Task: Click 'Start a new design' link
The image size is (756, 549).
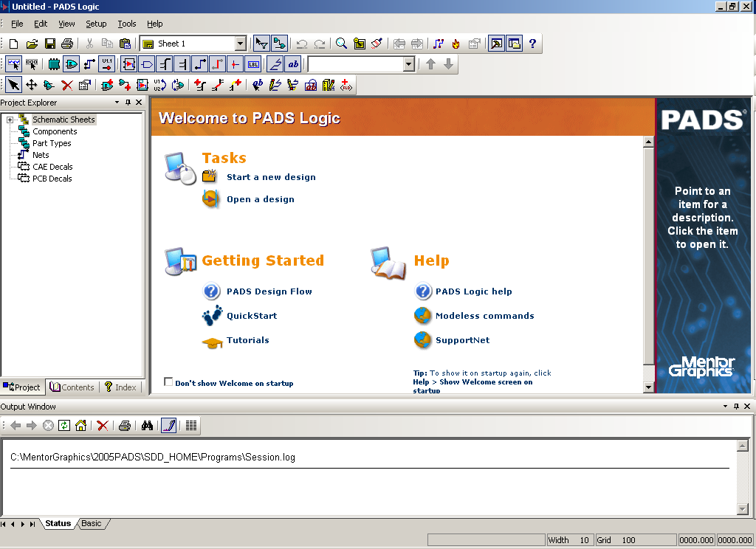Action: tap(271, 177)
